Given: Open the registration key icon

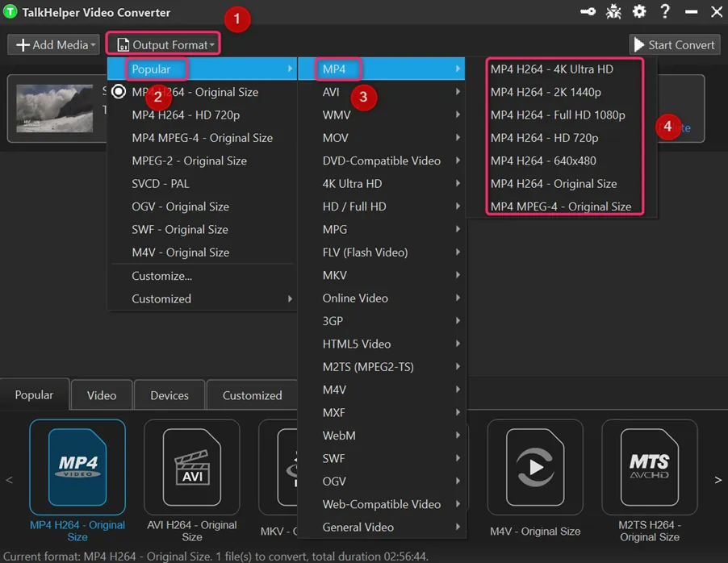Looking at the screenshot, I should point(588,11).
